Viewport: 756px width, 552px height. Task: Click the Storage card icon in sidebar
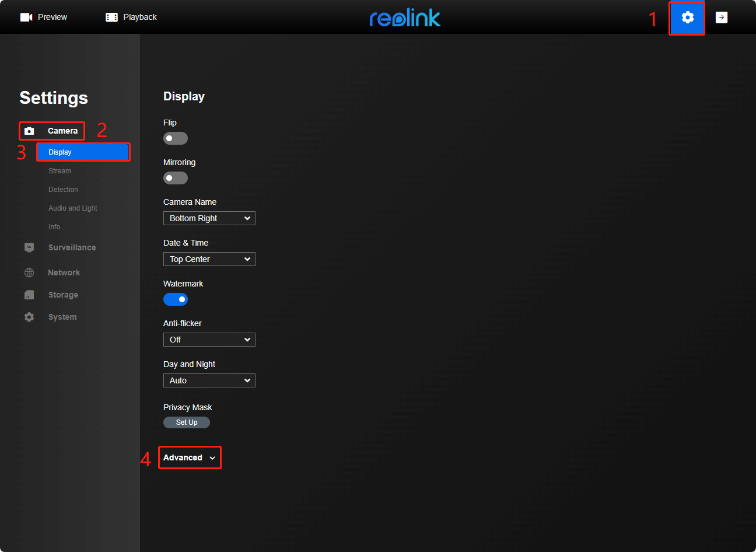point(29,295)
